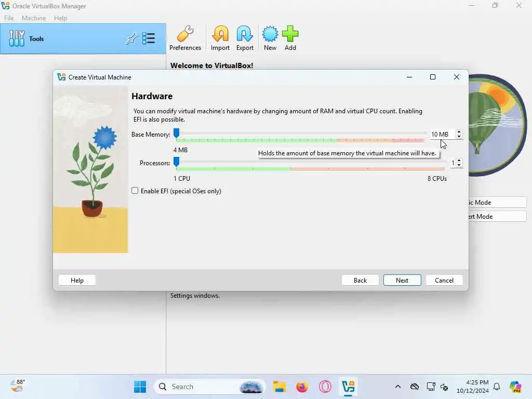Click the taskbar Search box
The image size is (532, 399).
pyautogui.click(x=210, y=387)
